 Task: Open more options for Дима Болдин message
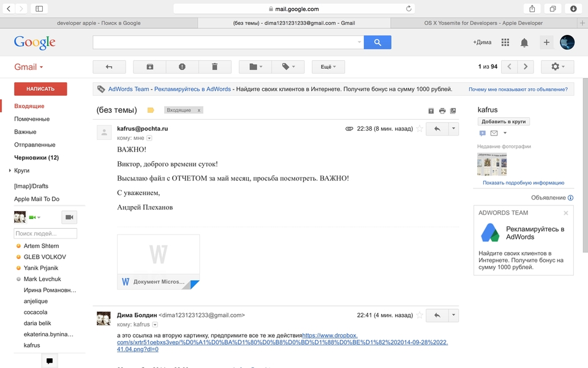(x=453, y=315)
